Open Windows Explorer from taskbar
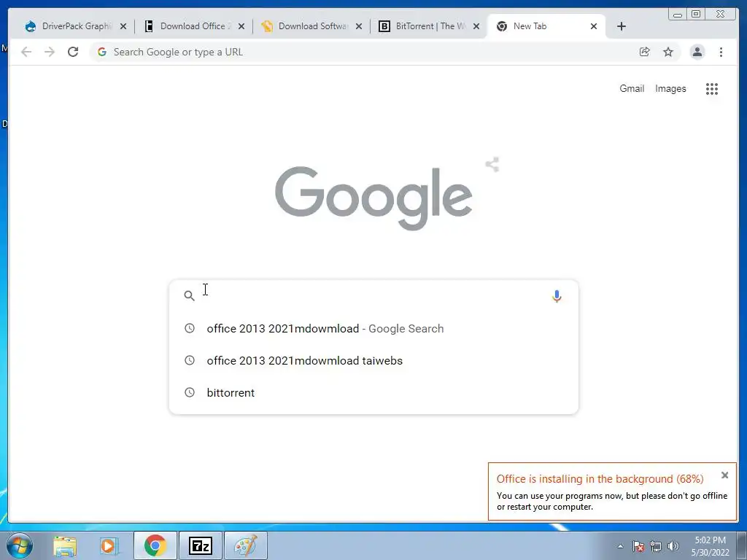Image resolution: width=747 pixels, height=560 pixels. click(65, 545)
